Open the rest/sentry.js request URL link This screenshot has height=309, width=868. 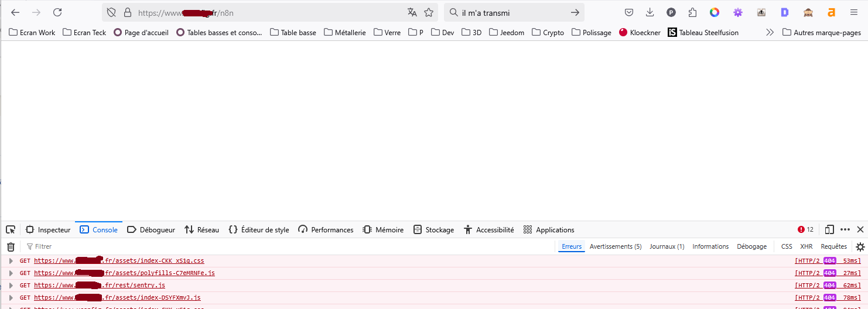(100, 286)
